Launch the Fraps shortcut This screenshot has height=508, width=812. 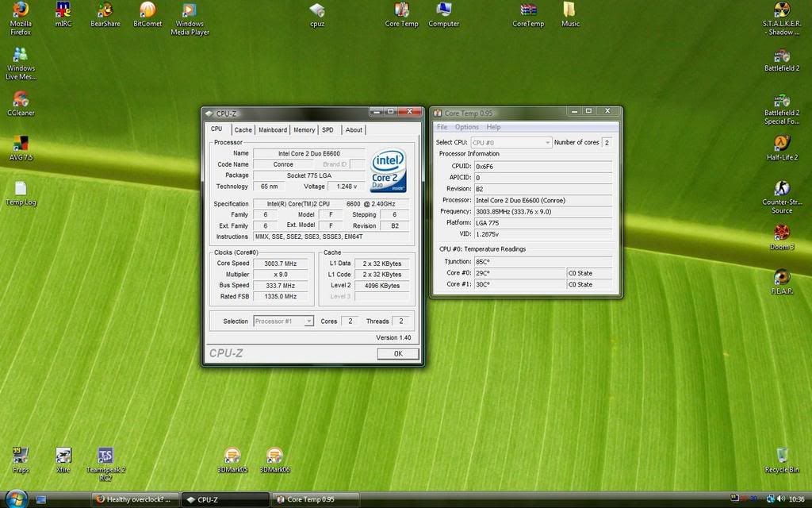click(21, 460)
